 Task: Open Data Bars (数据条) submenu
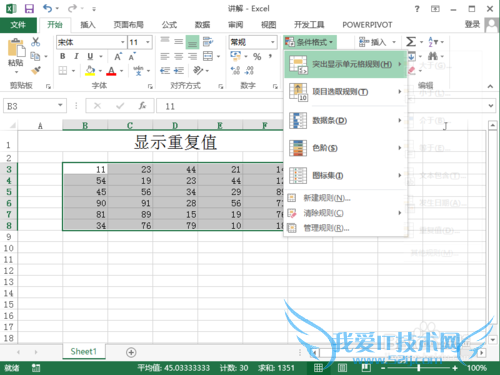[346, 120]
